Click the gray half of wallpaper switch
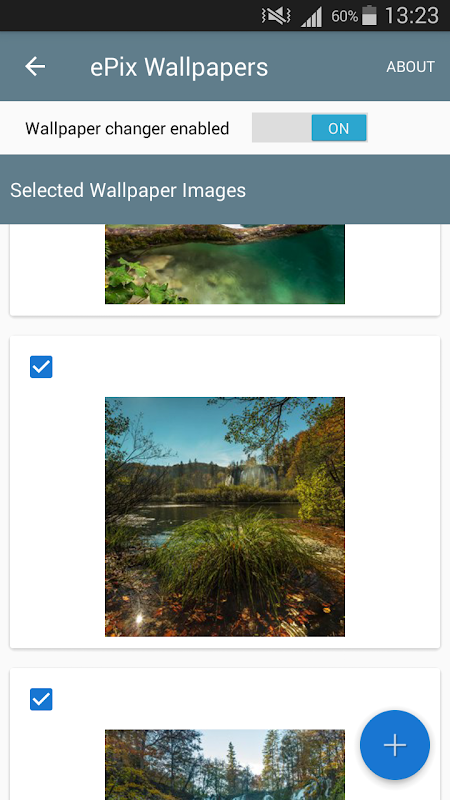 282,128
